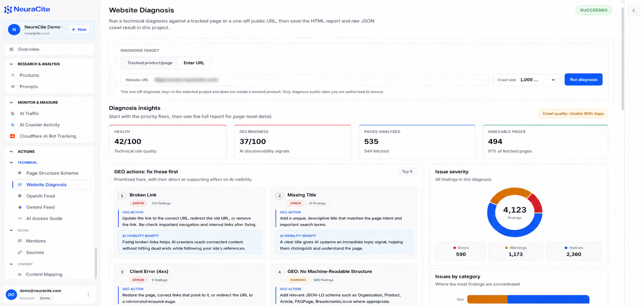
Task: Collapse the Research & Analysis section
Action: coord(11,64)
